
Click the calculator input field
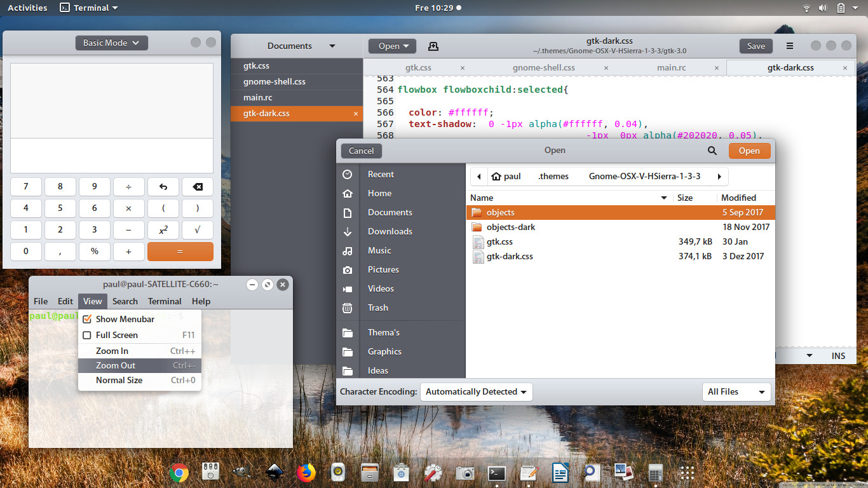point(112,156)
